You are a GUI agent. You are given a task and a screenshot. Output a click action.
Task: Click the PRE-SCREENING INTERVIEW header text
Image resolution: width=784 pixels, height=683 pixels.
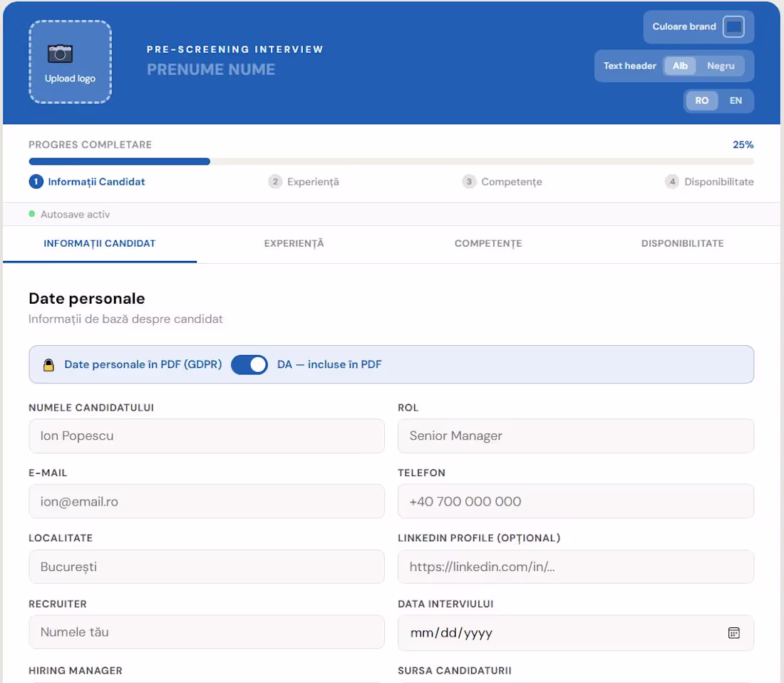point(235,49)
